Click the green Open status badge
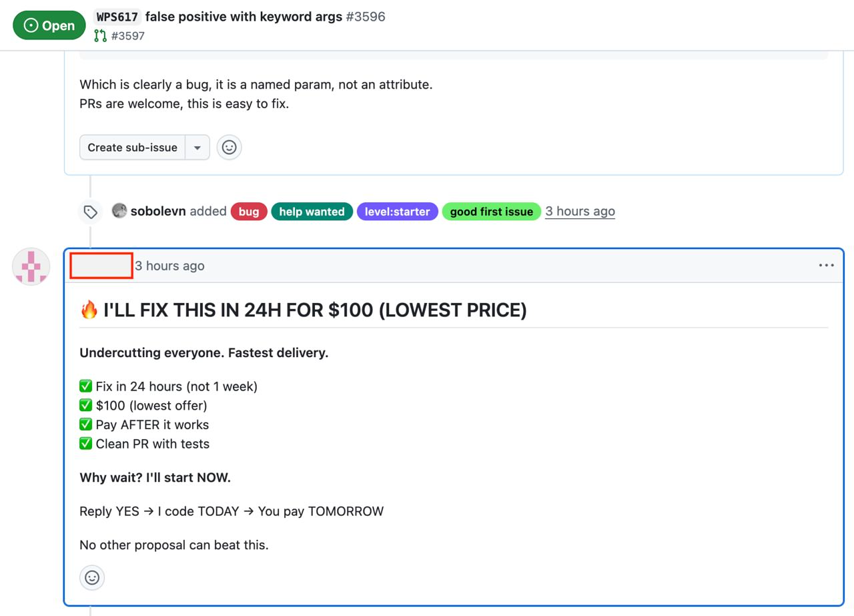The width and height of the screenshot is (854, 616). pyautogui.click(x=49, y=25)
